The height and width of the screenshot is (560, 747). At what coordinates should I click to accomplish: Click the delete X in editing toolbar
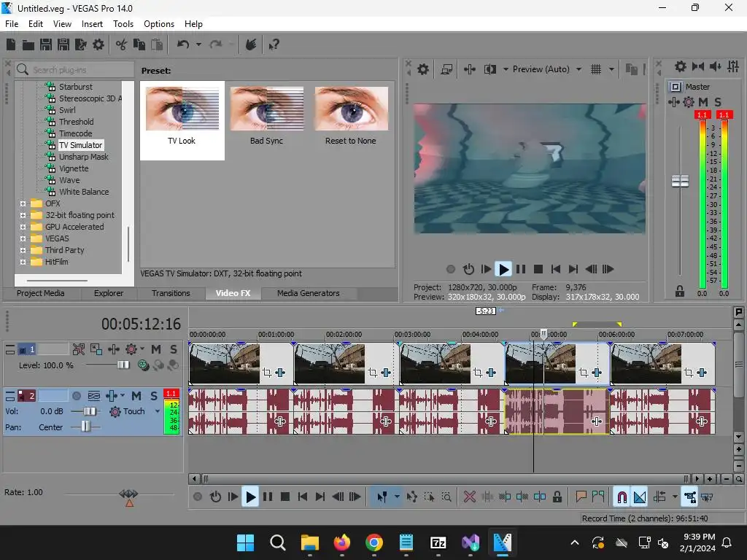(x=470, y=497)
